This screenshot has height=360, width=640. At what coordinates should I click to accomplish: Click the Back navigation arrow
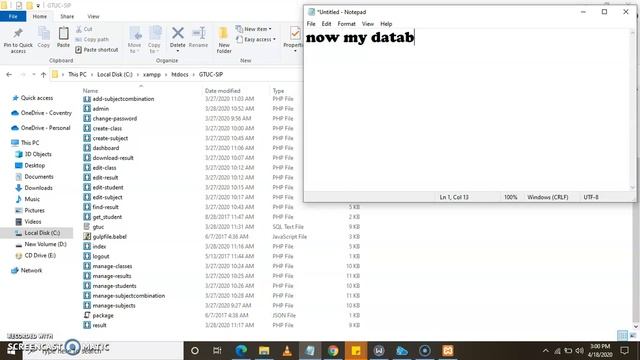pyautogui.click(x=9, y=75)
